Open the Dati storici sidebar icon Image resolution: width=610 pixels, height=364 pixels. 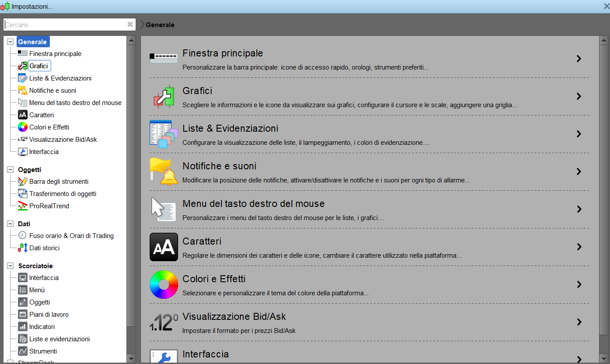(23, 248)
